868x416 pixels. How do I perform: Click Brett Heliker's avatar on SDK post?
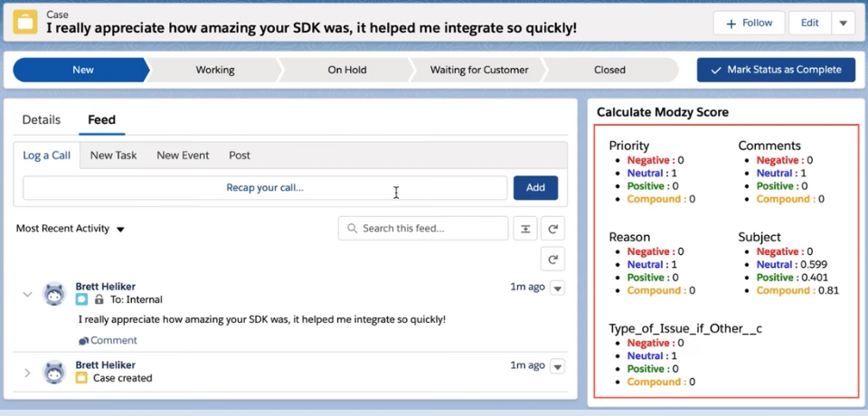tap(55, 294)
